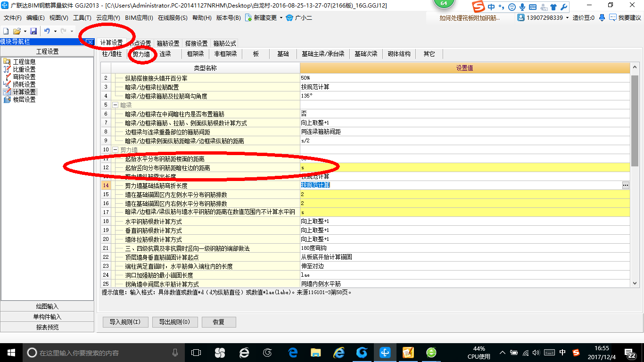The width and height of the screenshot is (644, 362).
Task: Select value cell for row 12 起始竖向分布钢筋
Action: 465,167
